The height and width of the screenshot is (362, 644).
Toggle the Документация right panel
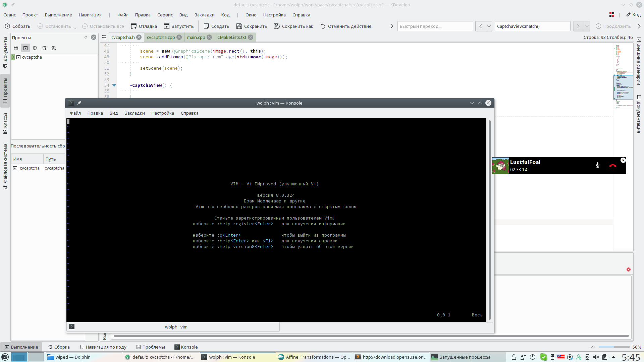[x=639, y=114]
